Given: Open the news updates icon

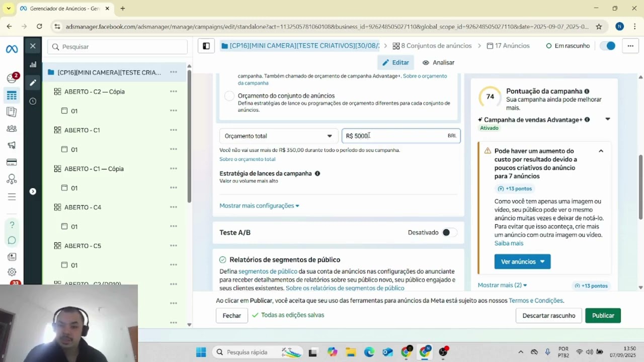Looking at the screenshot, I should [12, 257].
